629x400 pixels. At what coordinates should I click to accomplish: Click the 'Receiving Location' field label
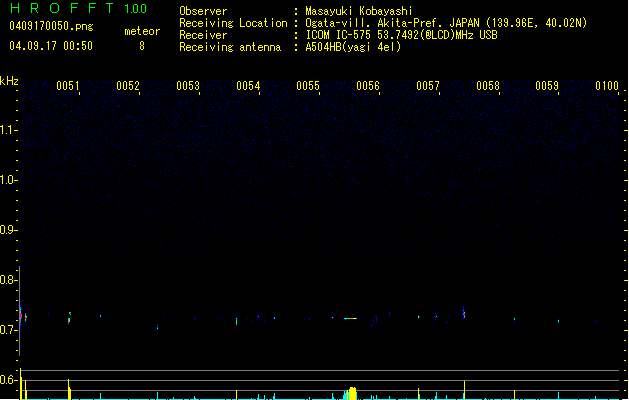point(233,23)
